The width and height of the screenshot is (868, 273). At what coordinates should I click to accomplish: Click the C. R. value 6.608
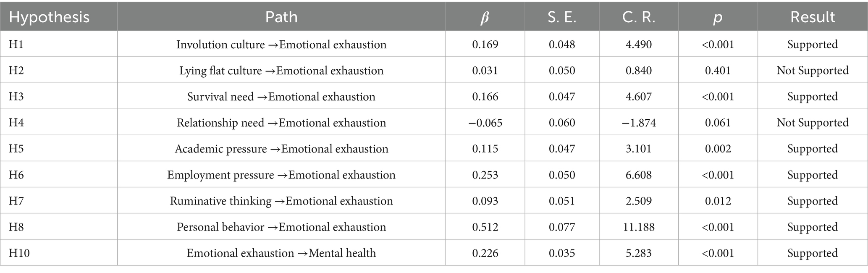coord(638,175)
